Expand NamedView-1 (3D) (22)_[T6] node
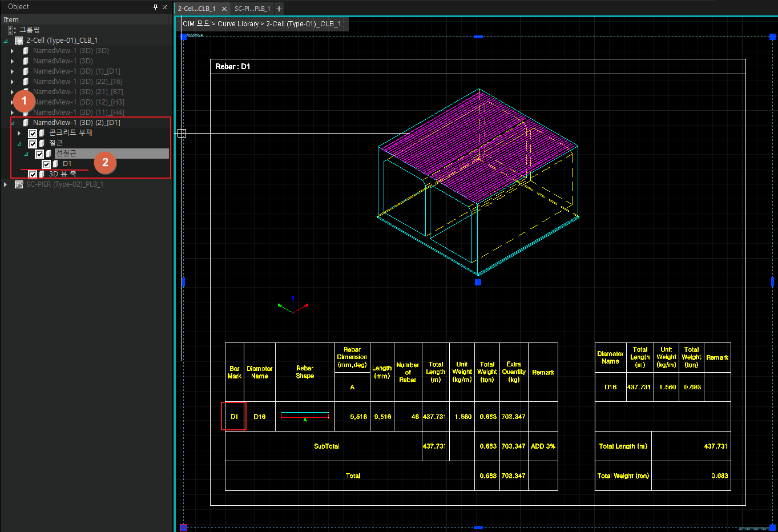 (12, 82)
